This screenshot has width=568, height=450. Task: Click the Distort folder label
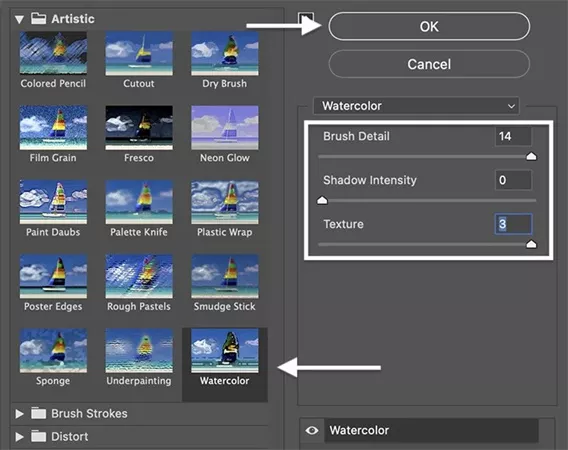click(70, 437)
